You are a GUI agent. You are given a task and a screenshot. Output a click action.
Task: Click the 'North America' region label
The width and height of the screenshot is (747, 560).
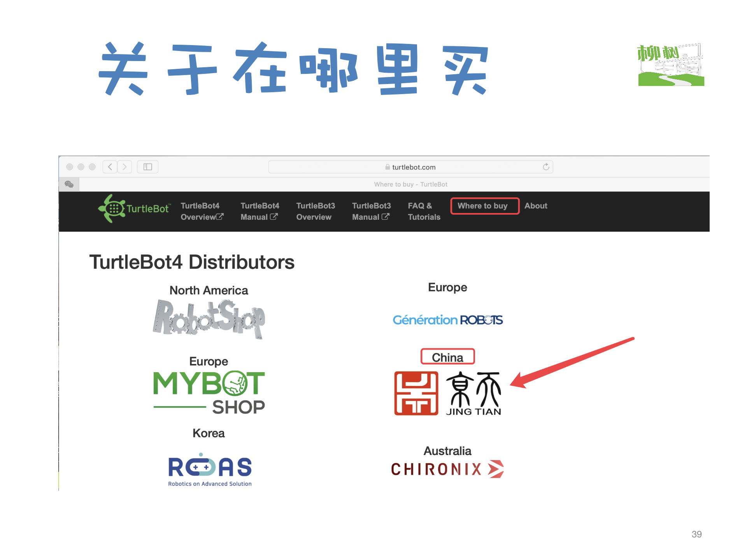[x=209, y=290]
